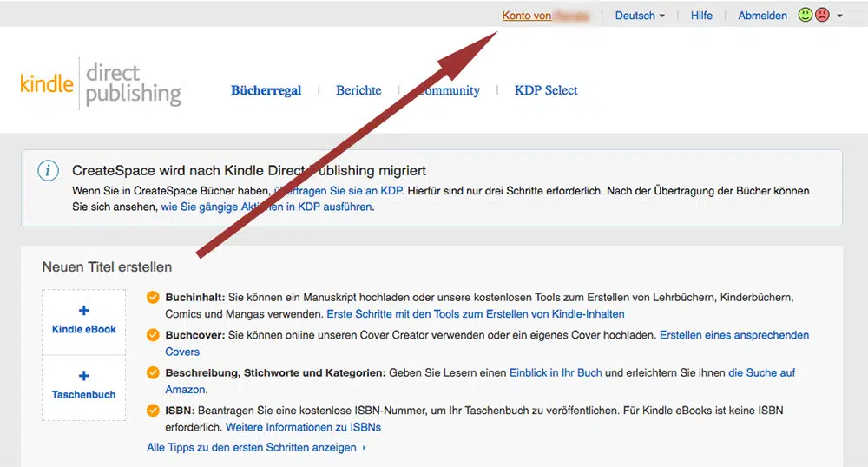Click the bold 'Buchcover:' label
Screen dimensions: 868x467
pyautogui.click(x=194, y=335)
